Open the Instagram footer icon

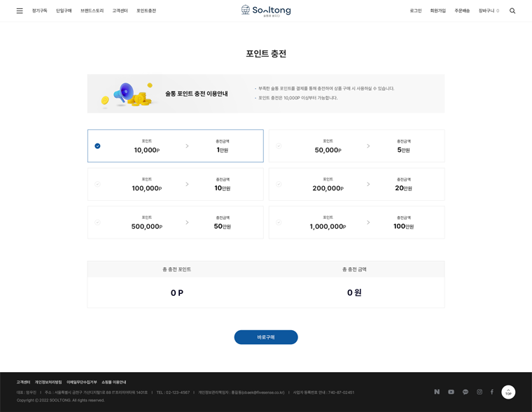click(x=479, y=392)
